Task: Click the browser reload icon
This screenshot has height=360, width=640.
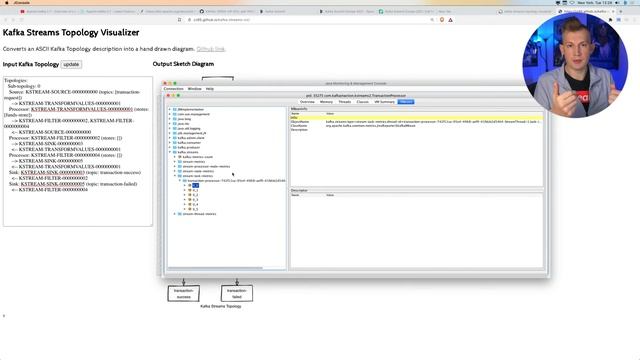Action: (x=22, y=20)
